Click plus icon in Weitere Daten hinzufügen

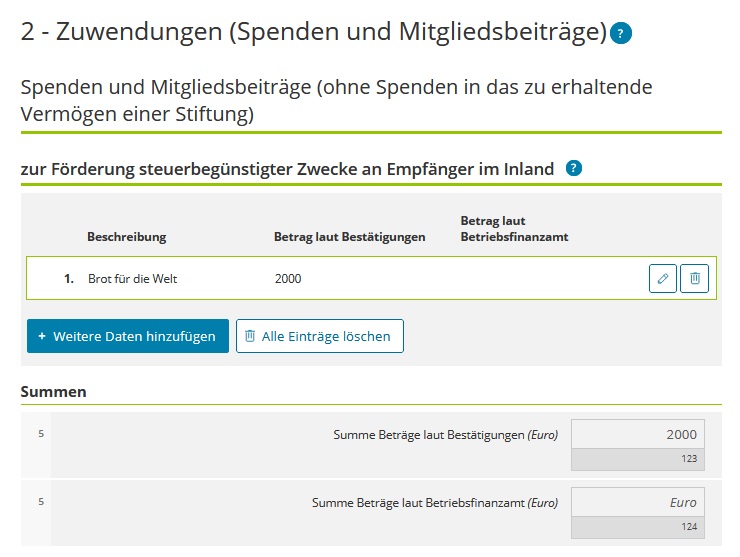click(42, 336)
